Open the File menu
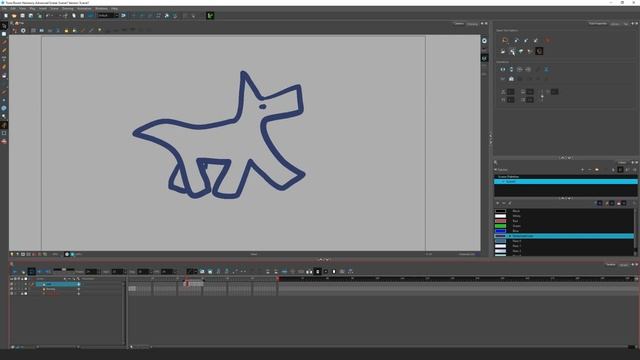 tap(4, 9)
